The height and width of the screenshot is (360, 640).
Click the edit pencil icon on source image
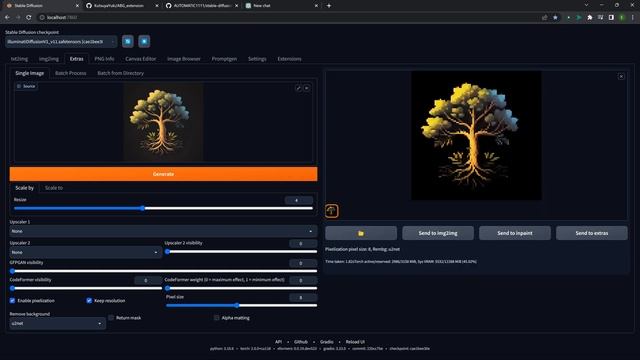pyautogui.click(x=298, y=88)
